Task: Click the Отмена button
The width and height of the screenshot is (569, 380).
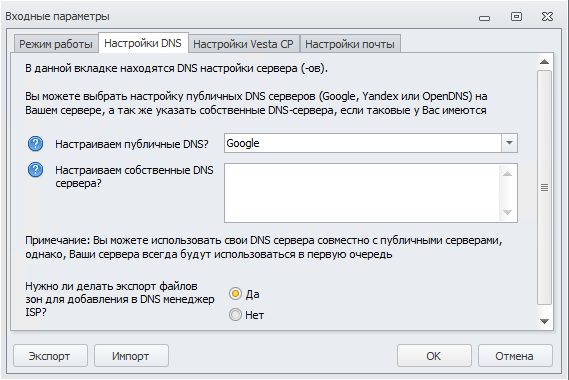Action: pos(515,356)
